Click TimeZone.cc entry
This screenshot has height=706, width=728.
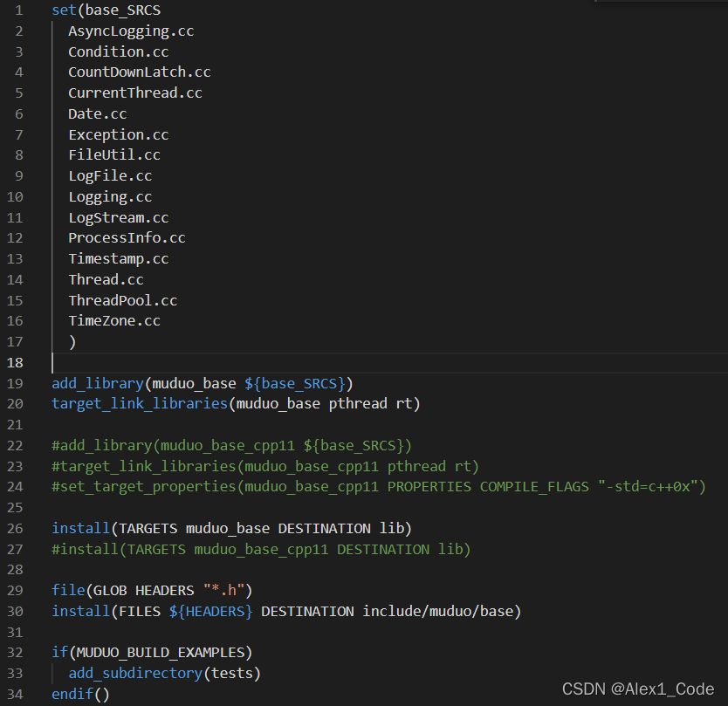(x=114, y=321)
